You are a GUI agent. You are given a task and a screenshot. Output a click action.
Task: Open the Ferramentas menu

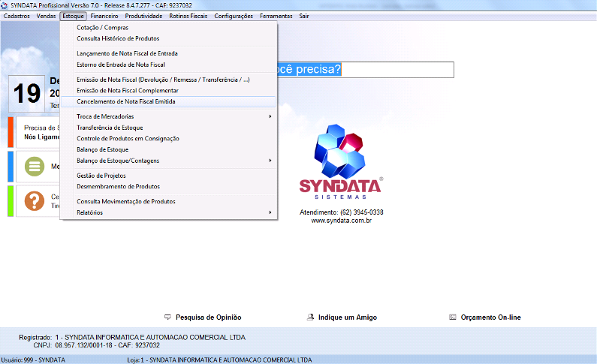276,16
